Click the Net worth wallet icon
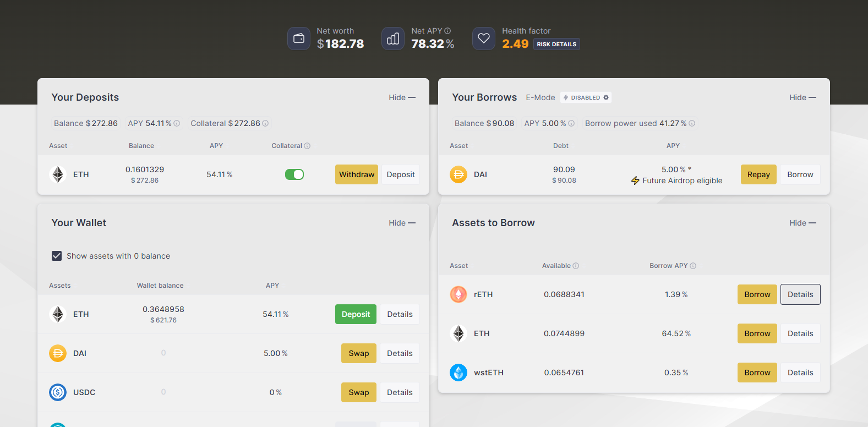Viewport: 868px width, 427px height. (299, 39)
